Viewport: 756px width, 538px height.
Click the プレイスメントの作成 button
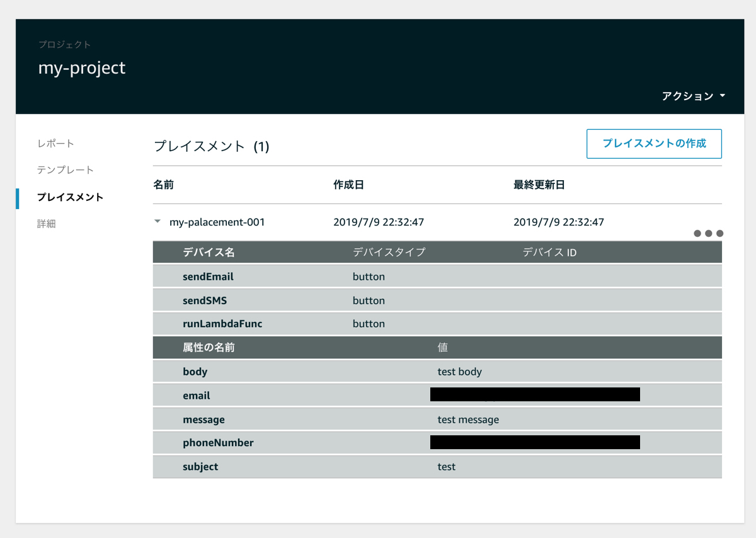(654, 144)
